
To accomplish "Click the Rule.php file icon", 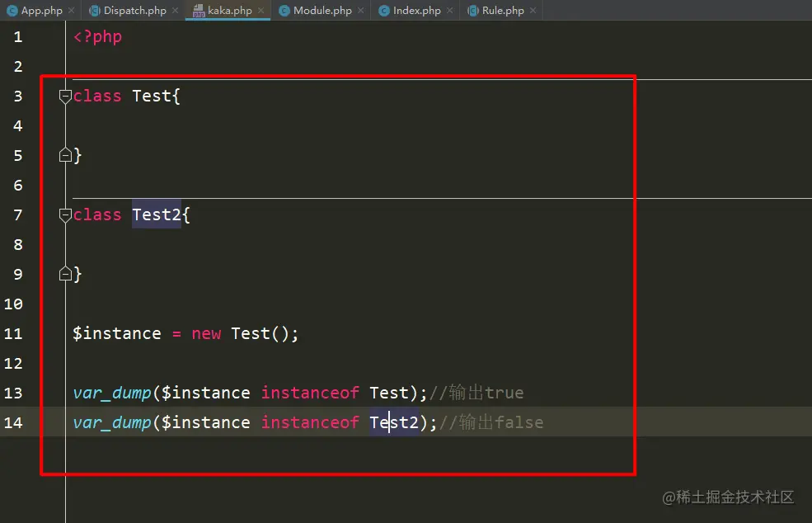I will [473, 11].
